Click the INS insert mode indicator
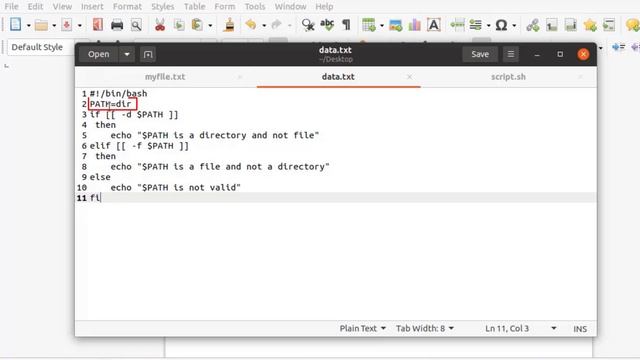Screen dimensions: 640x360 (580, 329)
